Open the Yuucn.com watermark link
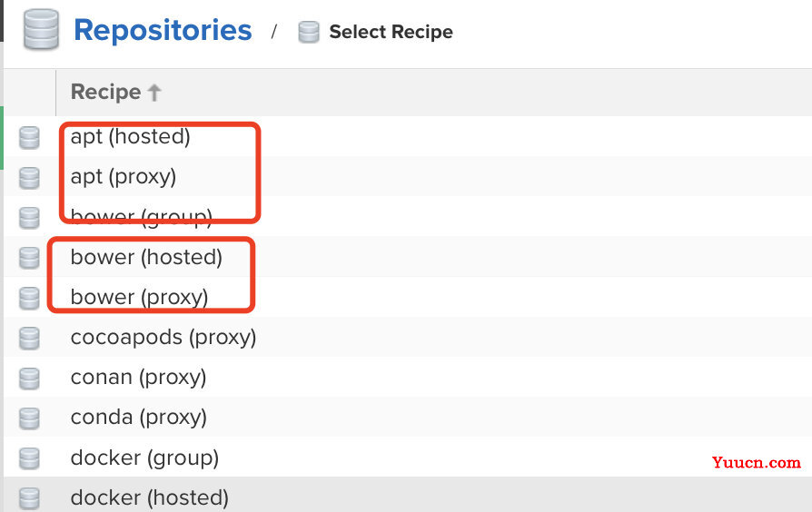 click(x=756, y=462)
